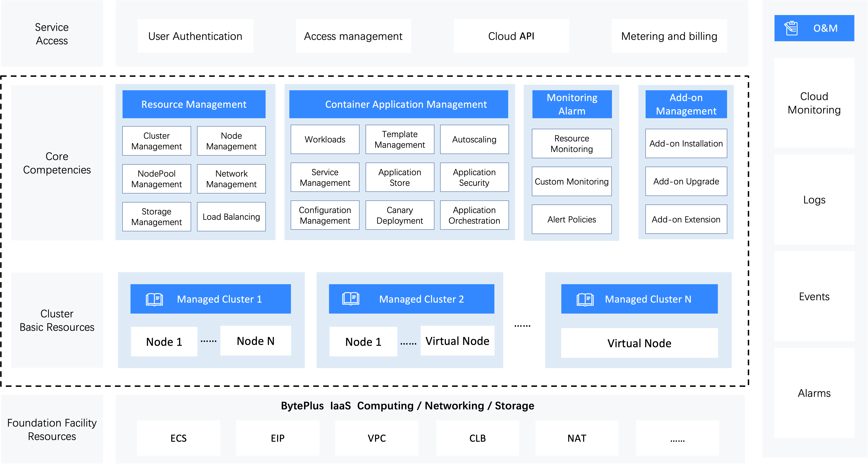
Task: Select the EIP resource box
Action: click(278, 438)
